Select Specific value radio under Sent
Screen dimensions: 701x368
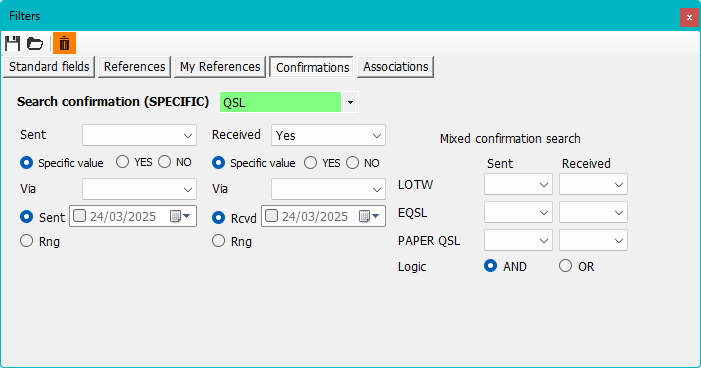[x=27, y=163]
